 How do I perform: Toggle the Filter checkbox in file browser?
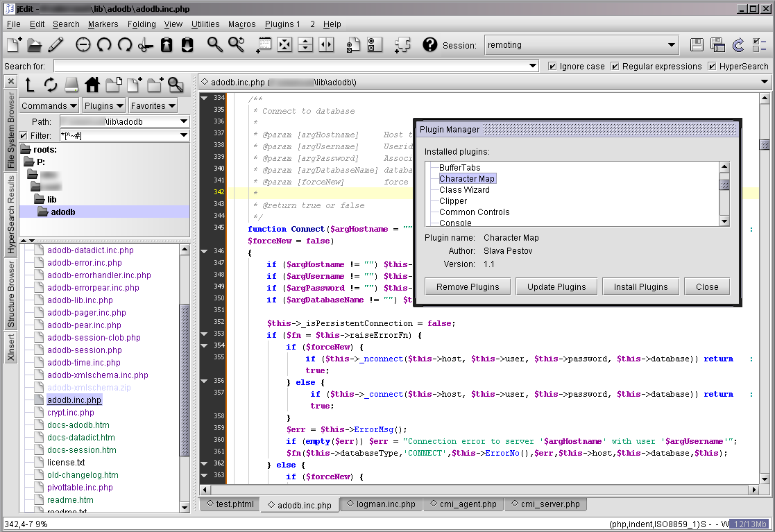(23, 135)
